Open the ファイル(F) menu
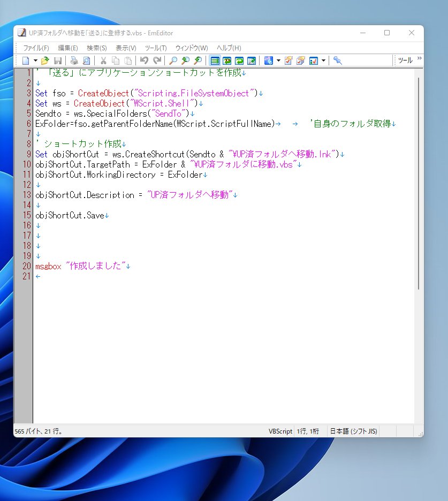This screenshot has height=501, width=448. pos(36,48)
